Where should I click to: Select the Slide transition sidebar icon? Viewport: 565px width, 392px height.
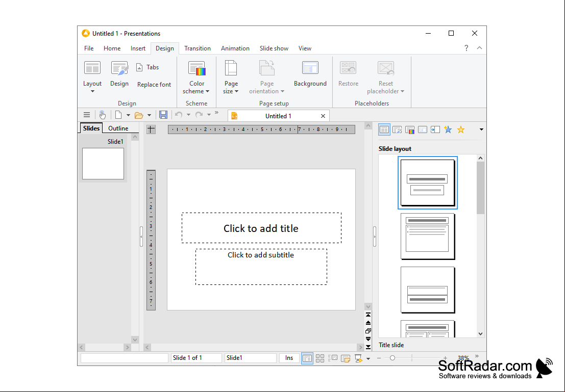pyautogui.click(x=435, y=129)
